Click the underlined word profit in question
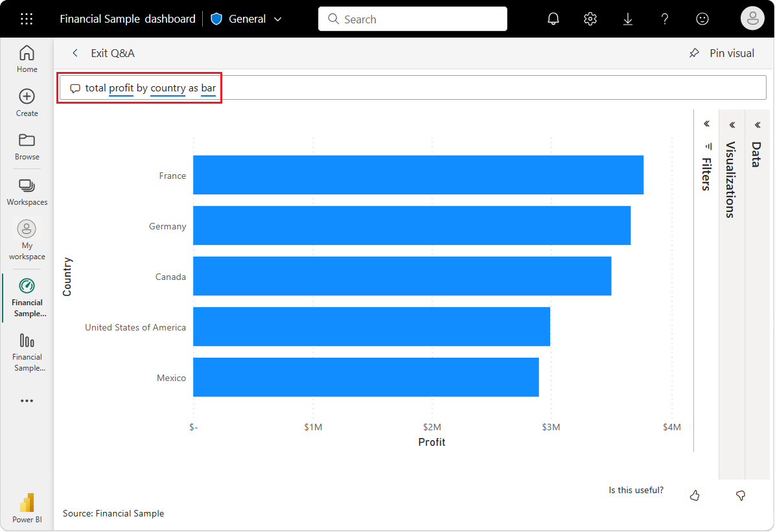This screenshot has height=532, width=775. (121, 88)
